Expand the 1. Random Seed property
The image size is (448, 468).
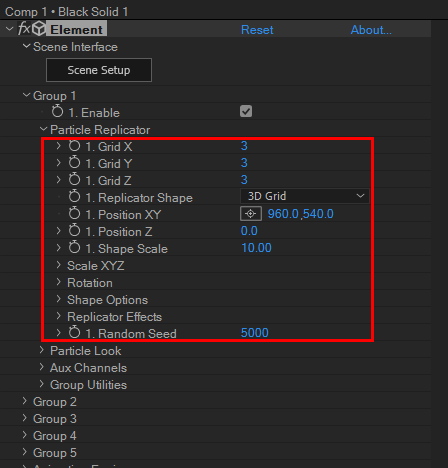pyautogui.click(x=59, y=333)
